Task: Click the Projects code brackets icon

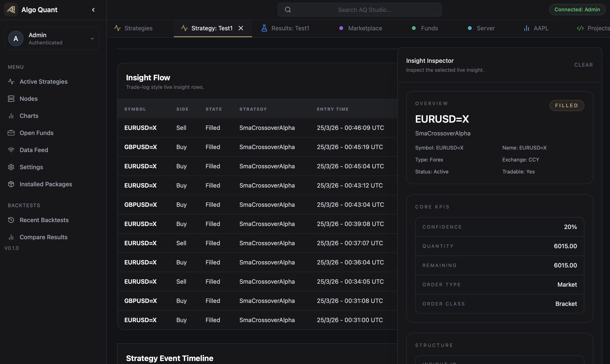Action: coord(580,28)
